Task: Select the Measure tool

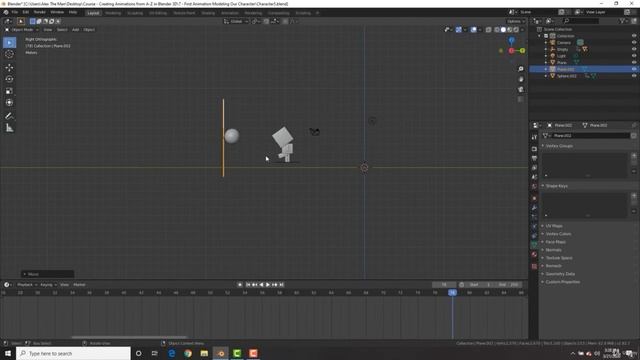Action: tap(9, 128)
